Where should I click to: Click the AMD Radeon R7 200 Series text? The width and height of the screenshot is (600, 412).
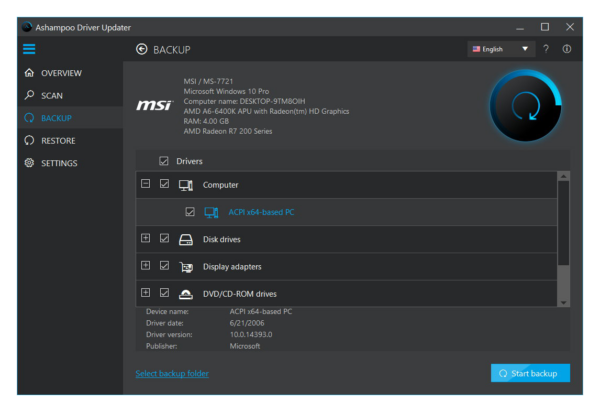(x=228, y=131)
